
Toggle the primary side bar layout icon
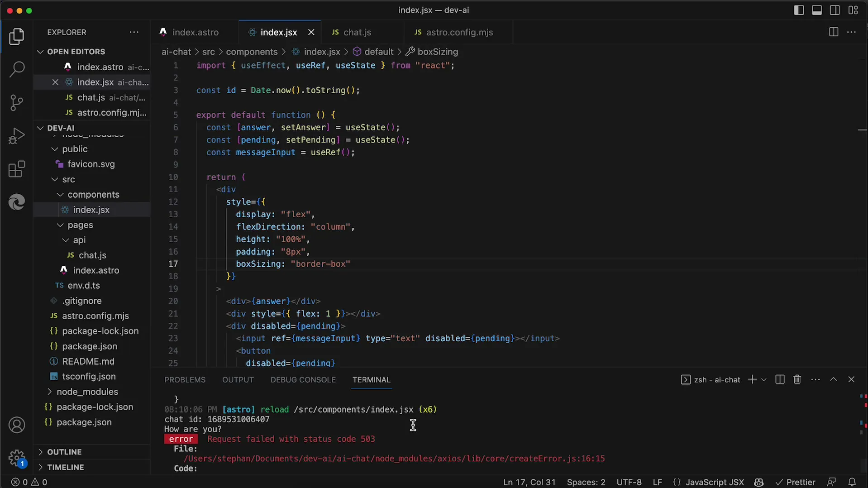click(799, 10)
